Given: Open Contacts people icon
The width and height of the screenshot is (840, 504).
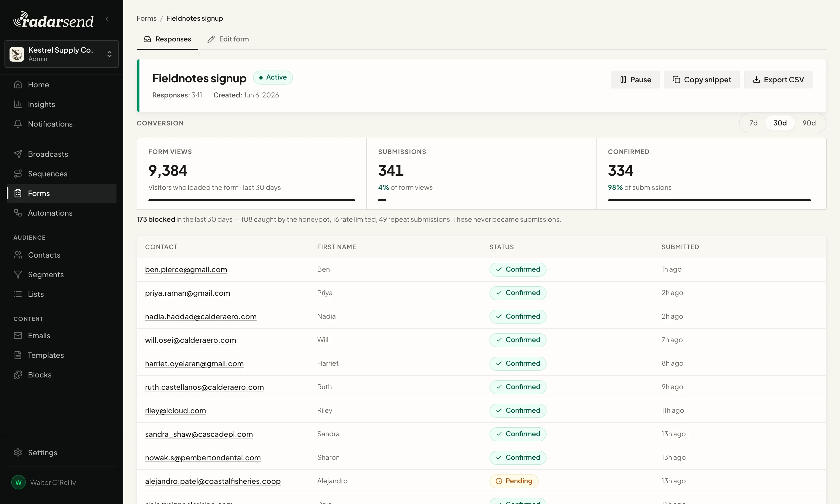Looking at the screenshot, I should click(18, 255).
